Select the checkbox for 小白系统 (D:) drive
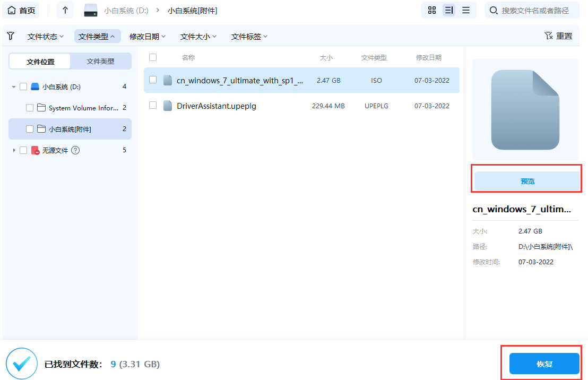Image resolution: width=588 pixels, height=380 pixels. click(x=23, y=87)
